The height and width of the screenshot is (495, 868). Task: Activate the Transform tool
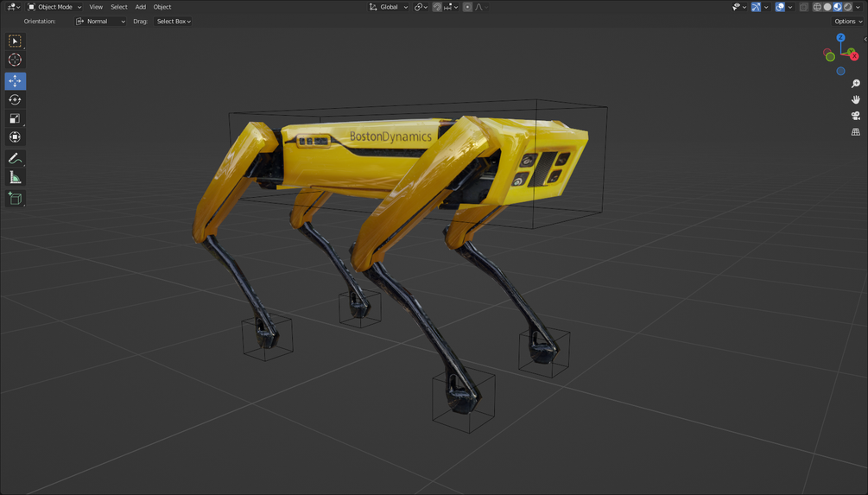(15, 137)
